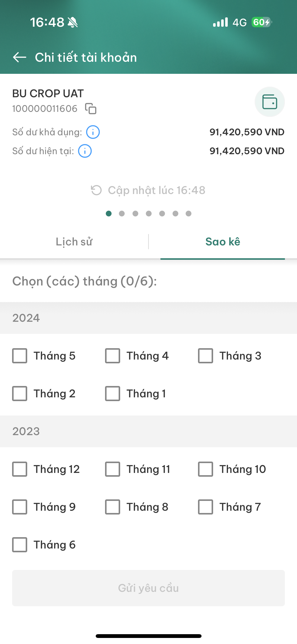Viewport: 297px width, 644px height.
Task: Tap the Gửi yêu cầu button
Action: 148,588
